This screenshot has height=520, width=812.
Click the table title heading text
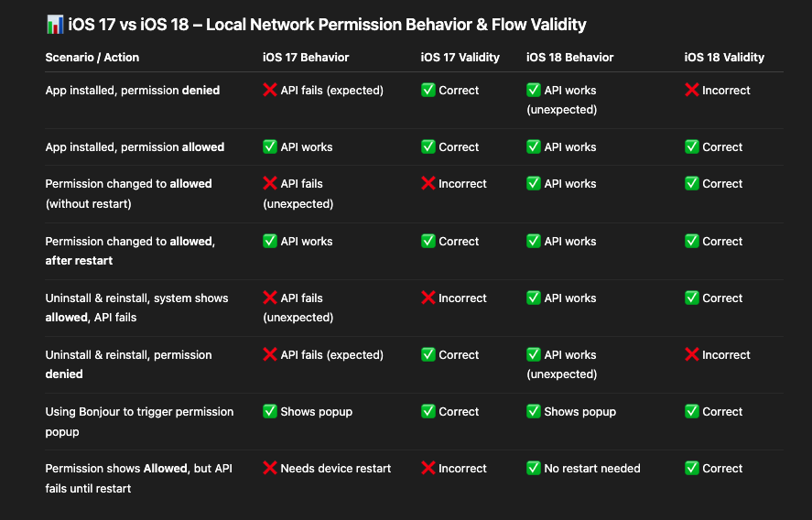point(327,25)
